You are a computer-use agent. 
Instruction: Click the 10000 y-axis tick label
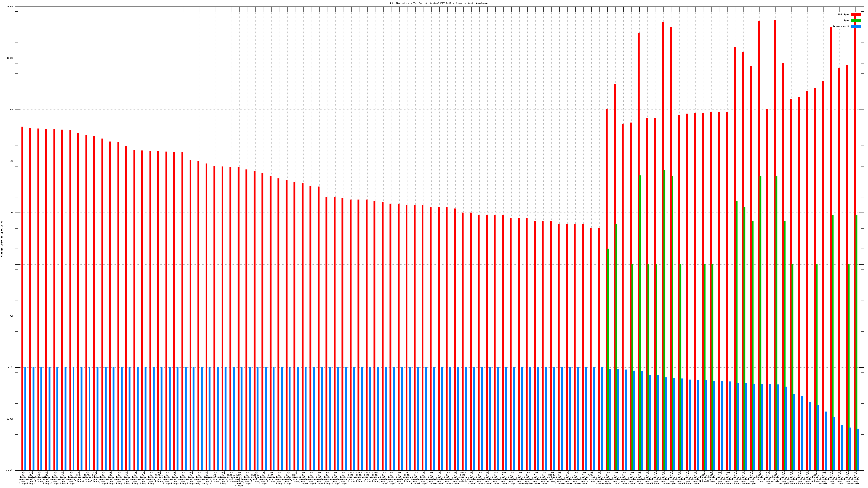[x=11, y=58]
